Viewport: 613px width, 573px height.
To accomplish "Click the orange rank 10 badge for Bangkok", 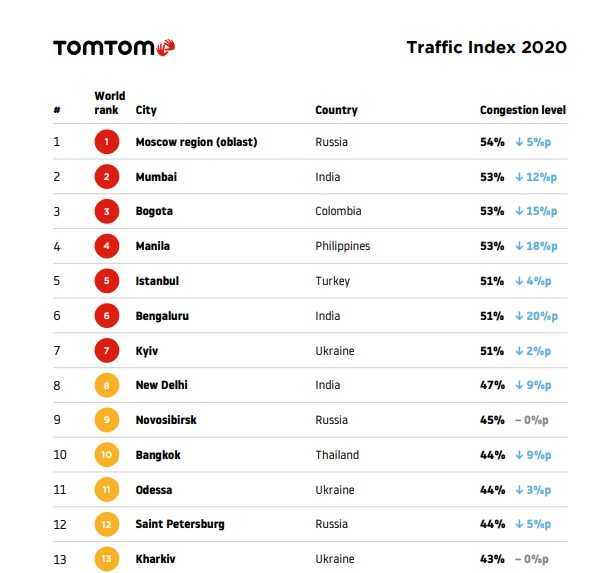I will pyautogui.click(x=107, y=455).
